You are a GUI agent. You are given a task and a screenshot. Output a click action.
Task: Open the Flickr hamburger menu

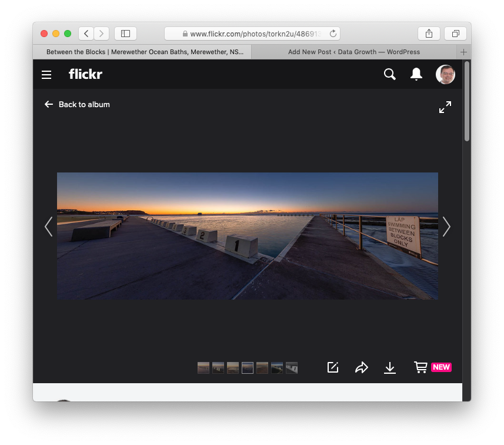(x=46, y=75)
